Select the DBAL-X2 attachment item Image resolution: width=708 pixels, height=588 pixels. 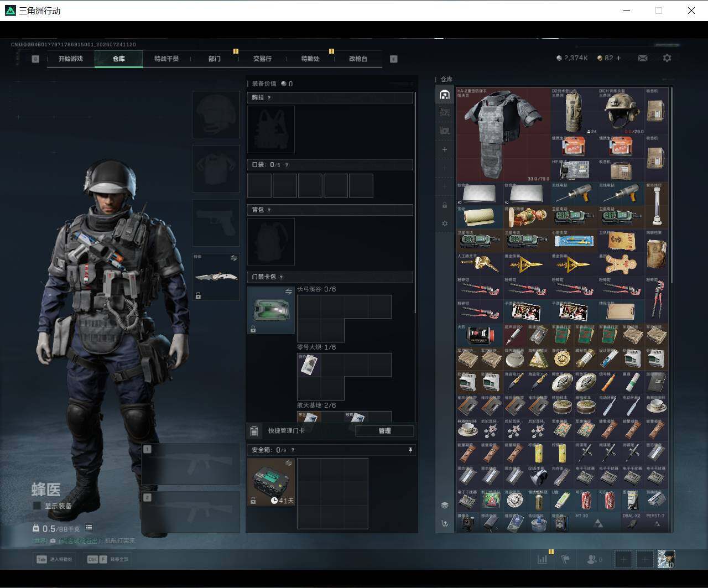tap(633, 522)
